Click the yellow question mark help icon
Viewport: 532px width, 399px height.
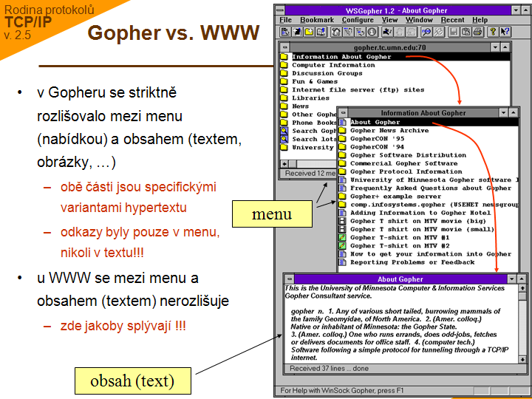point(492,32)
